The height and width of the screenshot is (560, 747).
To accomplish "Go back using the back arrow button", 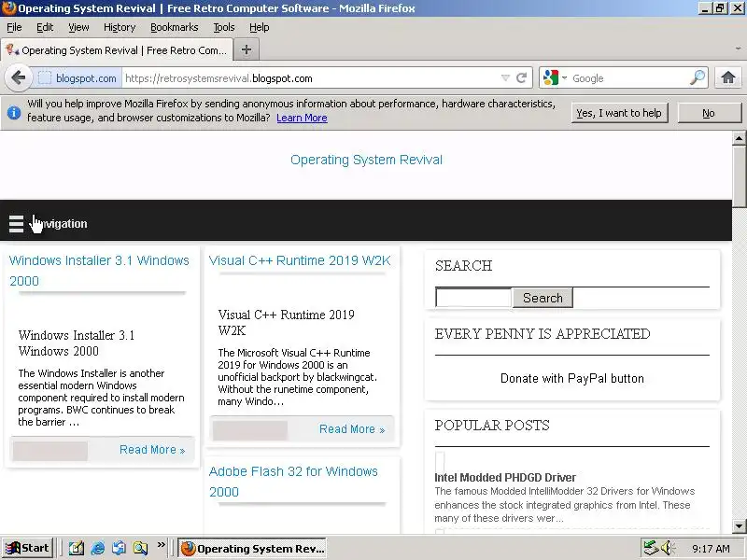I will [18, 77].
